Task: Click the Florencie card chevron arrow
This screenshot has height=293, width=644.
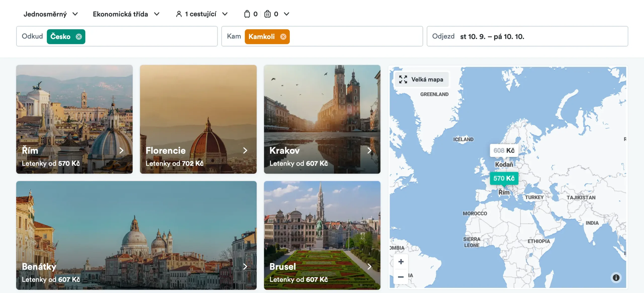Action: coord(245,151)
